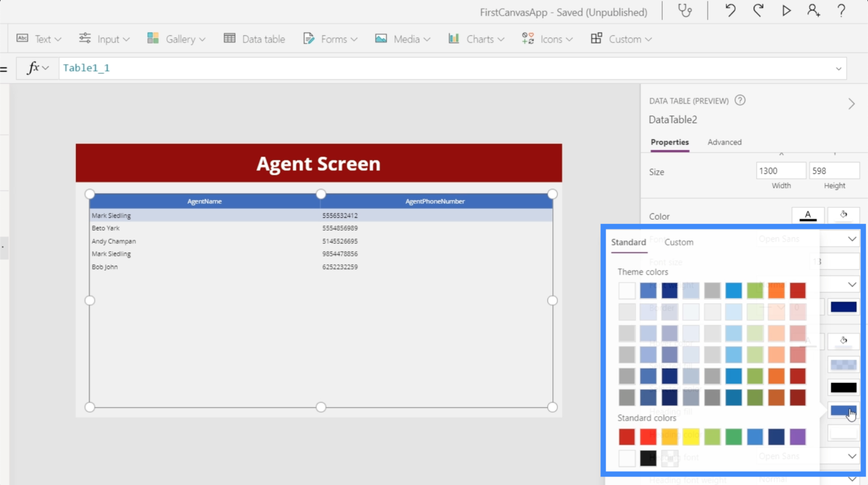Viewport: 868px width, 485px height.
Task: Pick the orange theme color swatch
Action: 776,291
